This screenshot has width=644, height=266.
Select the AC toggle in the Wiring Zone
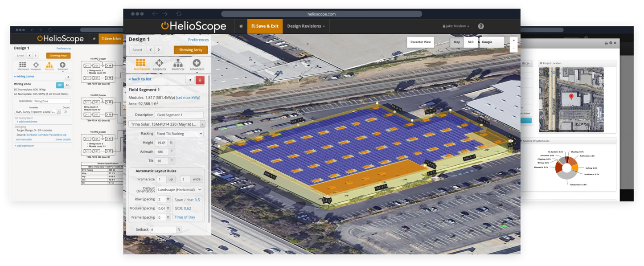[x=67, y=85]
